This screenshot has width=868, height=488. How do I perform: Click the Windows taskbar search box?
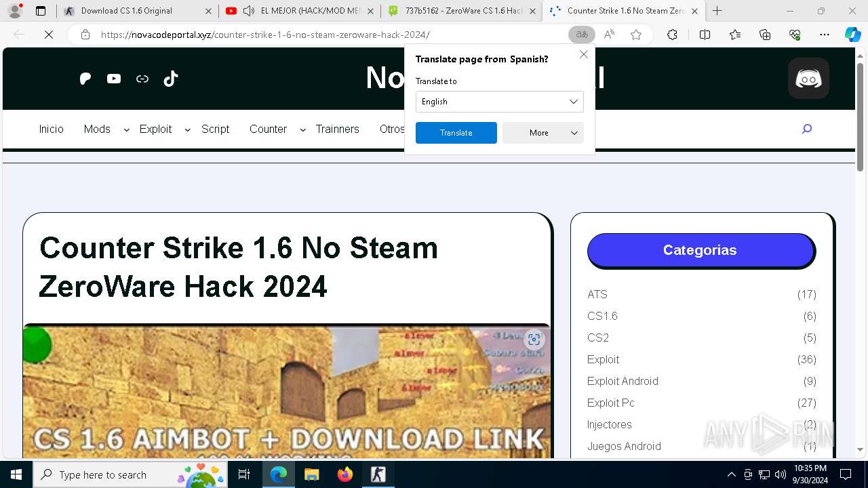point(130,474)
